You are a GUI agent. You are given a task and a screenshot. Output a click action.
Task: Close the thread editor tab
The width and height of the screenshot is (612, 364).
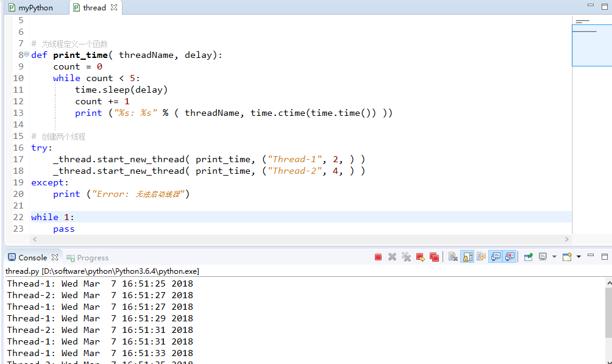(113, 7)
